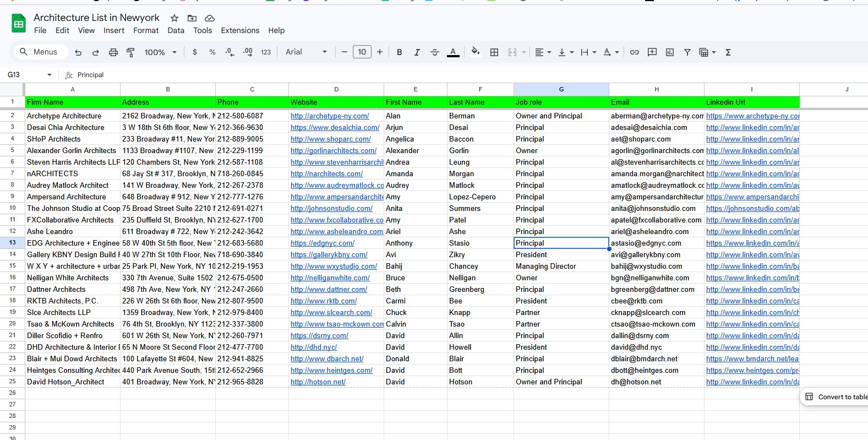
Task: Open the Extensions menu
Action: click(x=240, y=30)
